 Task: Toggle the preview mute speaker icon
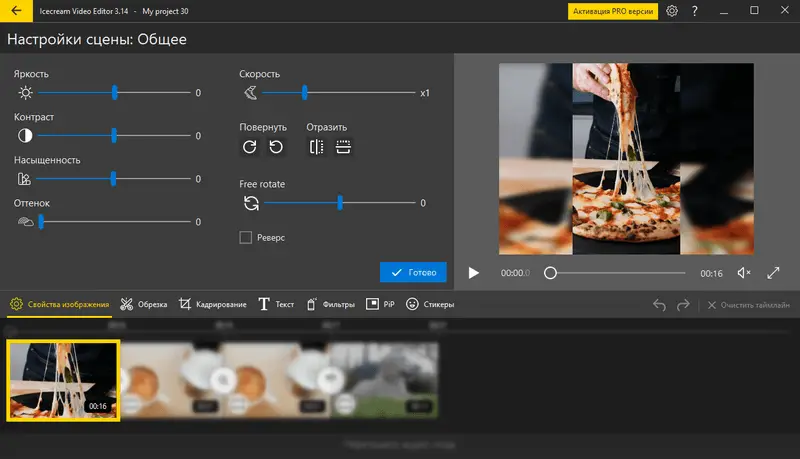click(744, 273)
